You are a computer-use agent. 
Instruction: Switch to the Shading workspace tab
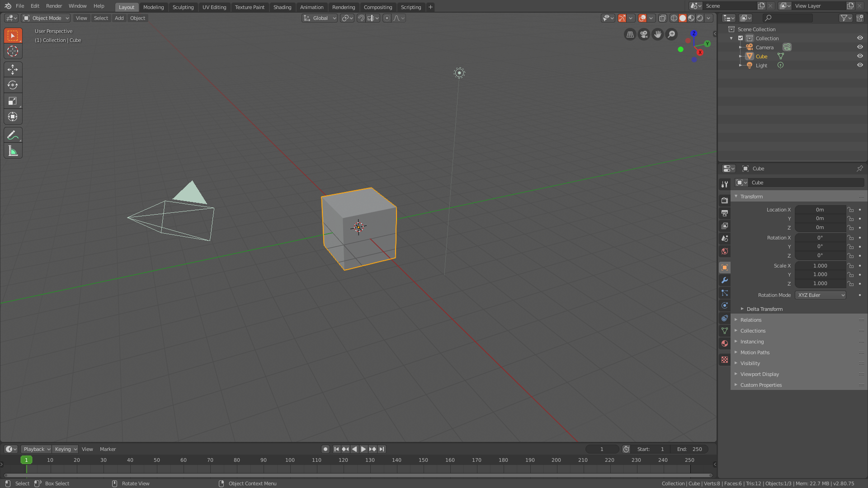(282, 7)
